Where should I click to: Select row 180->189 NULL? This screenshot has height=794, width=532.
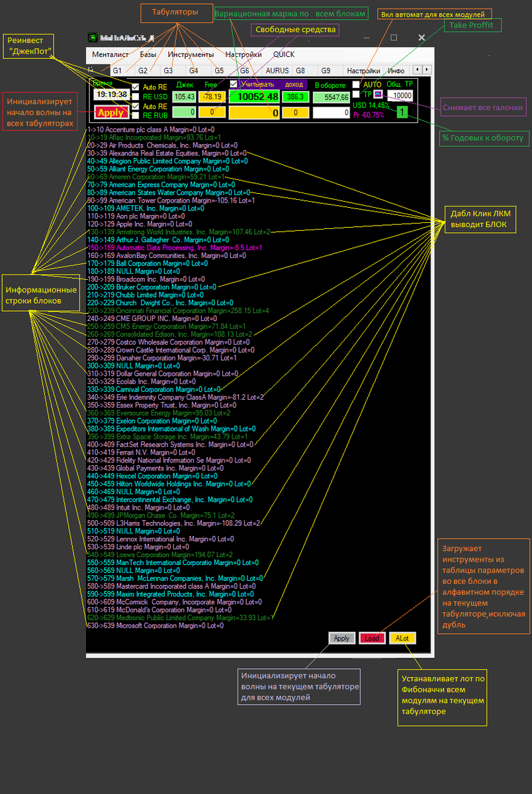134,271
